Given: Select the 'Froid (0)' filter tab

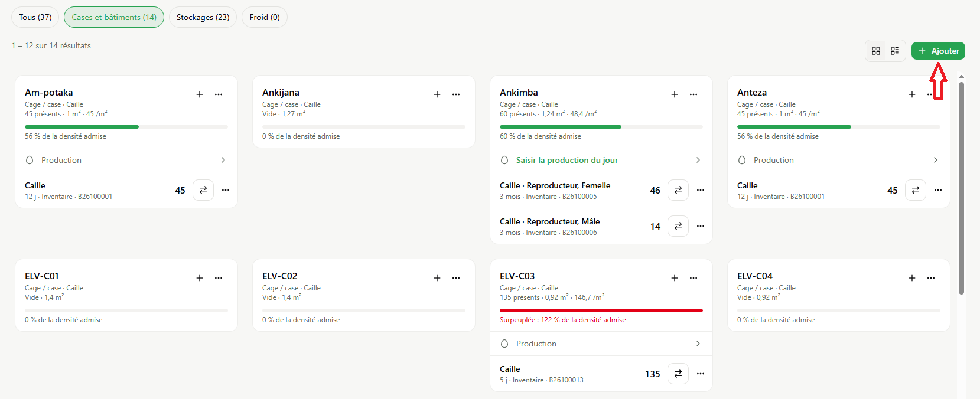Looking at the screenshot, I should [x=265, y=17].
